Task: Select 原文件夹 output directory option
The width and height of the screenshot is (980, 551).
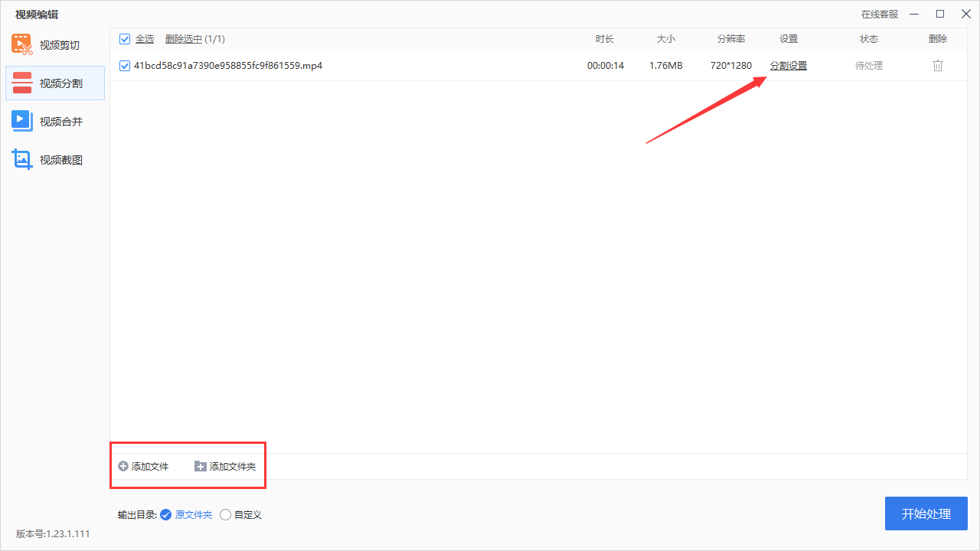Action: (x=165, y=515)
